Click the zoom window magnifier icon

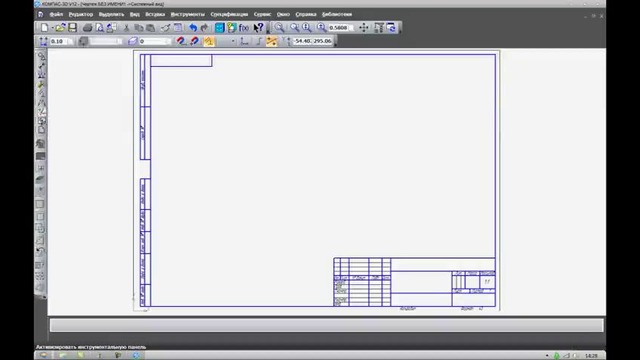click(280, 28)
